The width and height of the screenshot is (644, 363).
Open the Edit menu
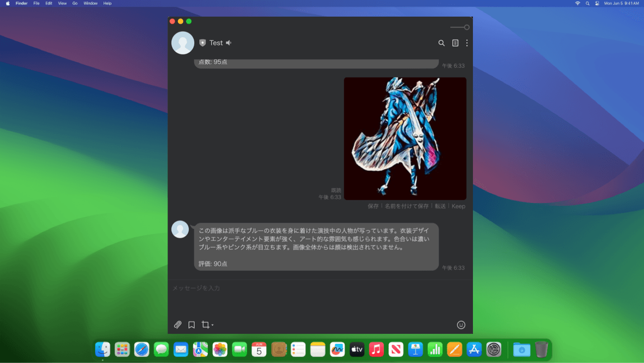pos(49,3)
